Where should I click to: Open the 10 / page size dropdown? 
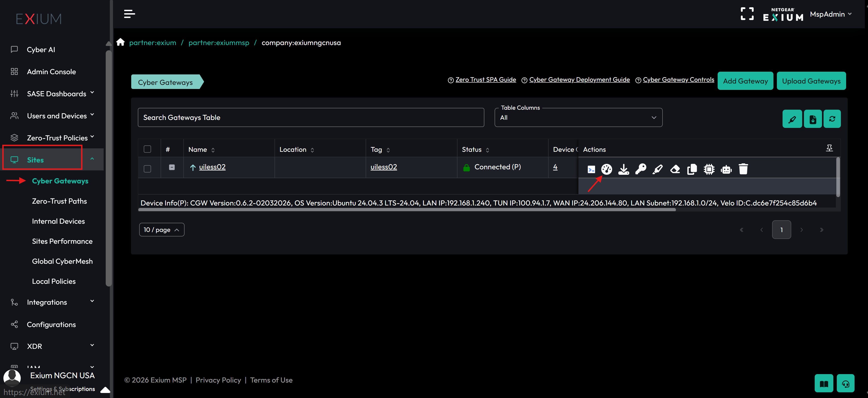(x=162, y=230)
